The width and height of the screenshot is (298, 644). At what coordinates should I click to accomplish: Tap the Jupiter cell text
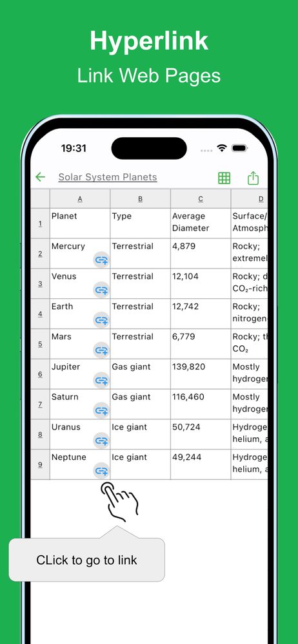click(66, 367)
